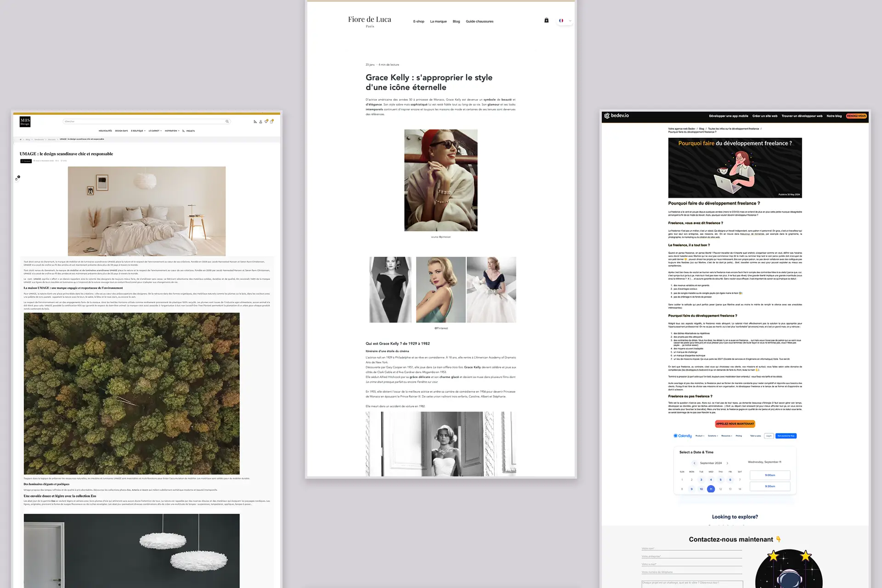Open Guide chaussures in Fiore de Luca nav
The height and width of the screenshot is (588, 882).
click(480, 21)
